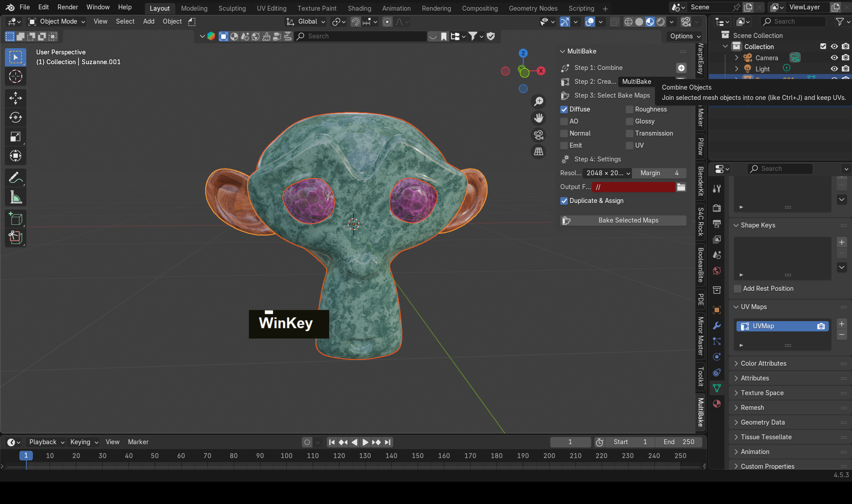Activate the Transform tool

click(16, 156)
